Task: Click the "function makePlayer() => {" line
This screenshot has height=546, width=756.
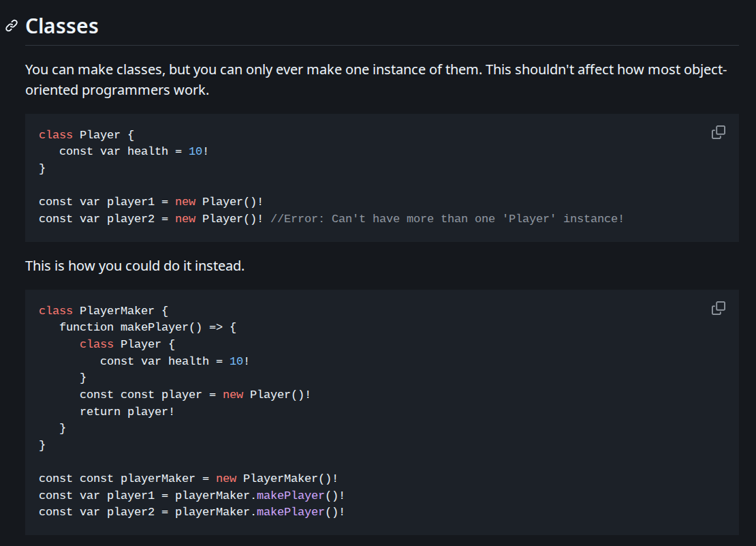Action: (x=148, y=327)
